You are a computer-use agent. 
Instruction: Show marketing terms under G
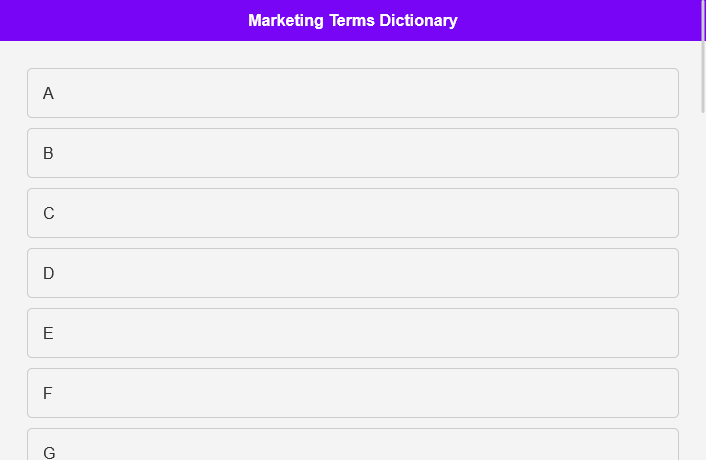coord(352,446)
